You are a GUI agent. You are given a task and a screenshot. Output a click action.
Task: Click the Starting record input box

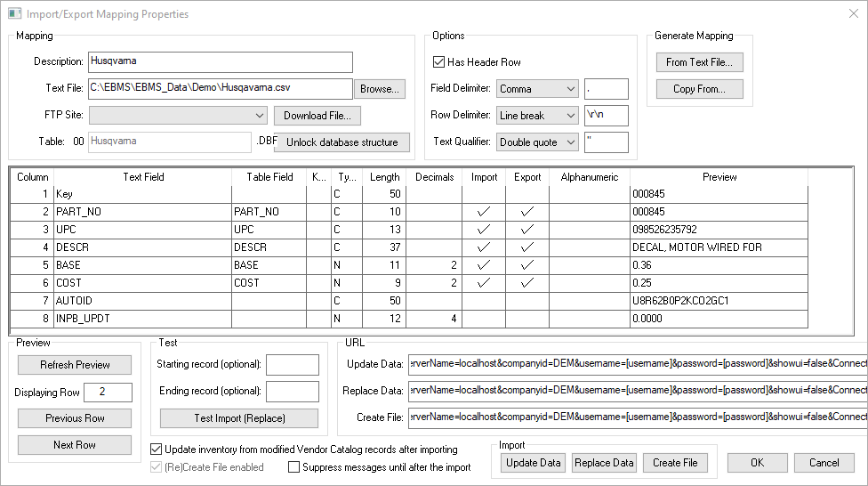coord(292,365)
